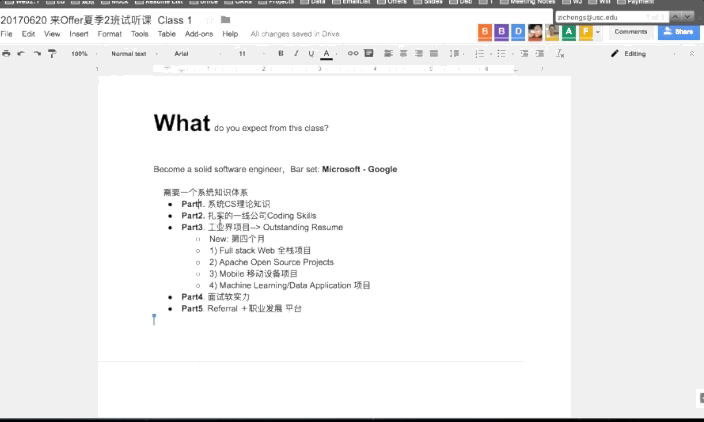The height and width of the screenshot is (422, 704).
Task: Click the yellow F collaborator avatar
Action: pos(585,32)
